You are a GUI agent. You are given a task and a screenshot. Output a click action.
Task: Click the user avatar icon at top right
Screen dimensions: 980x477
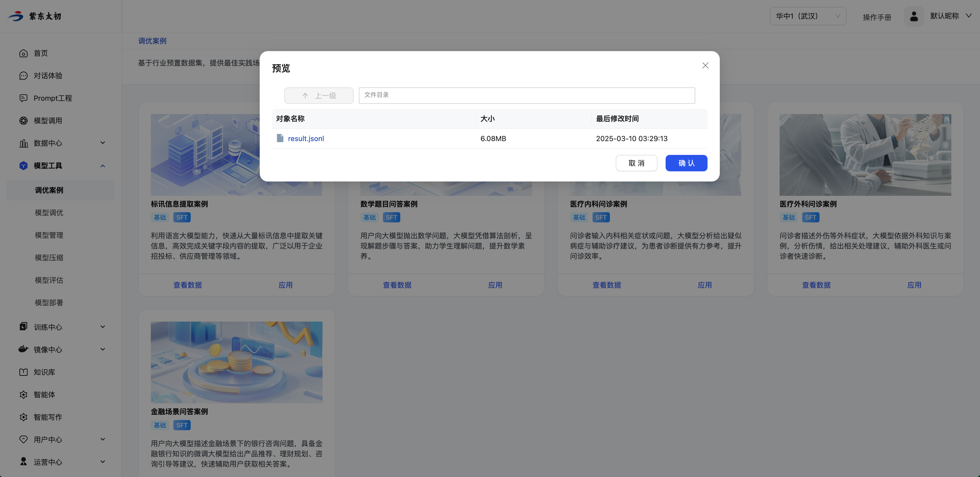tap(914, 16)
